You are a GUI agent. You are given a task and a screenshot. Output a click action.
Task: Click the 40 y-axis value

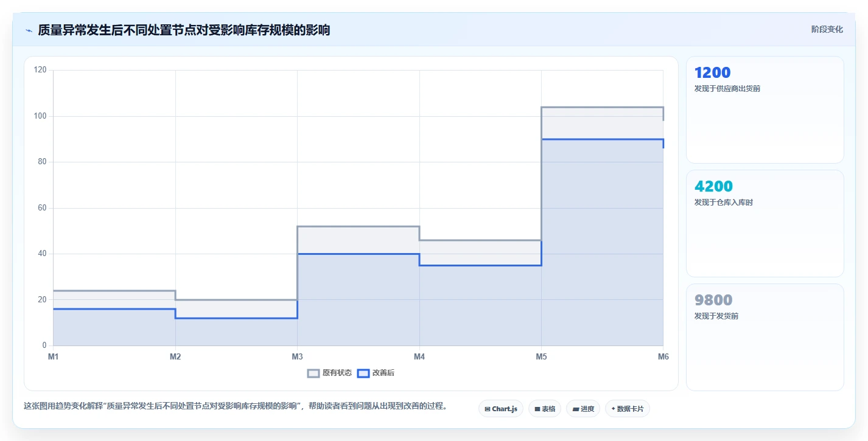tap(43, 254)
